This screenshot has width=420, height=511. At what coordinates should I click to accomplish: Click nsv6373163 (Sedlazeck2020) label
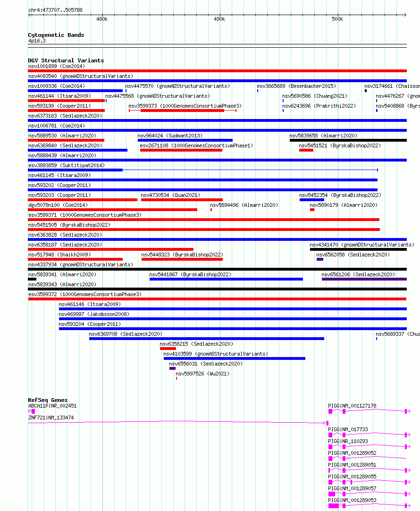65,116
